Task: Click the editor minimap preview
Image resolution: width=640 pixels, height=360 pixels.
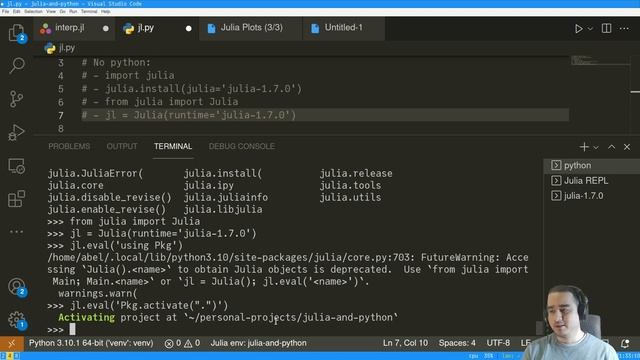Action: click(600, 61)
